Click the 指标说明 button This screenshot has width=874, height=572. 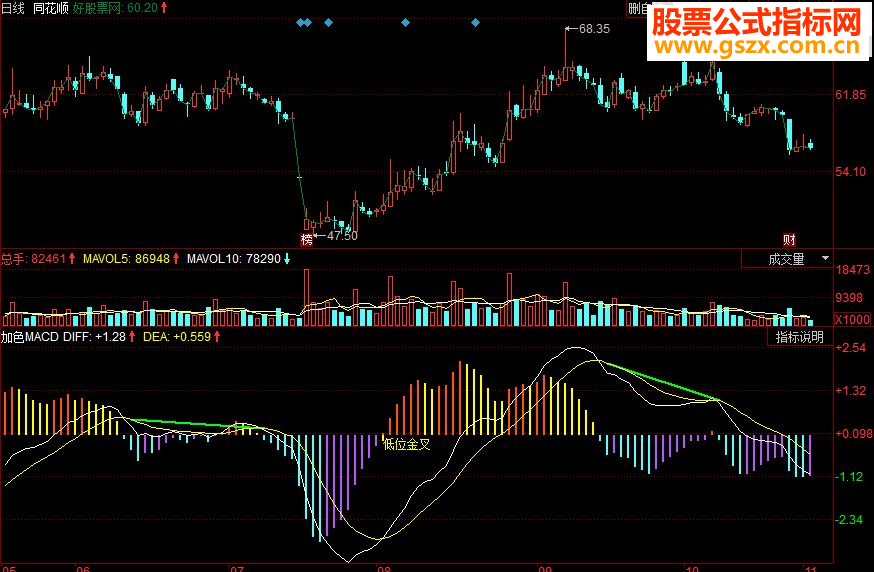800,337
